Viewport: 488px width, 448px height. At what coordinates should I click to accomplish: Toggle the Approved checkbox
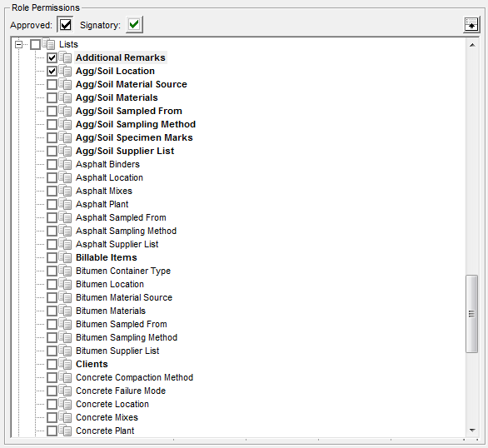pyautogui.click(x=65, y=25)
